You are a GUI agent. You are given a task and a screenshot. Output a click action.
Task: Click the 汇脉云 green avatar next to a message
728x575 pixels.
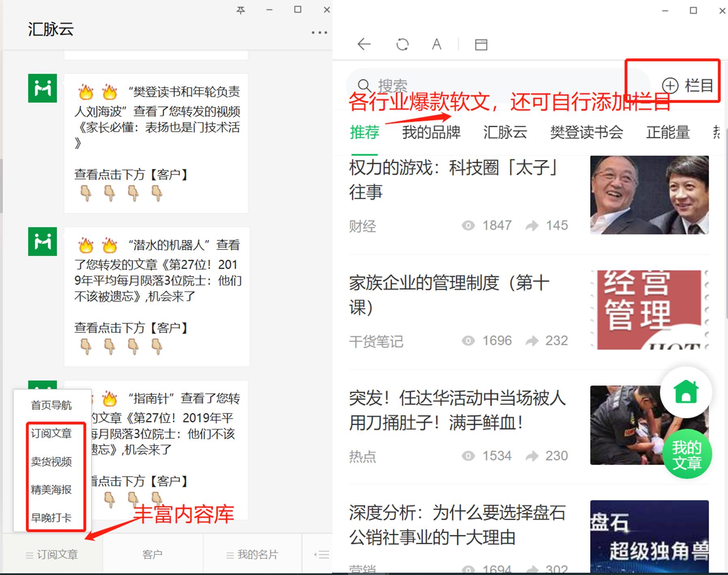tap(42, 88)
